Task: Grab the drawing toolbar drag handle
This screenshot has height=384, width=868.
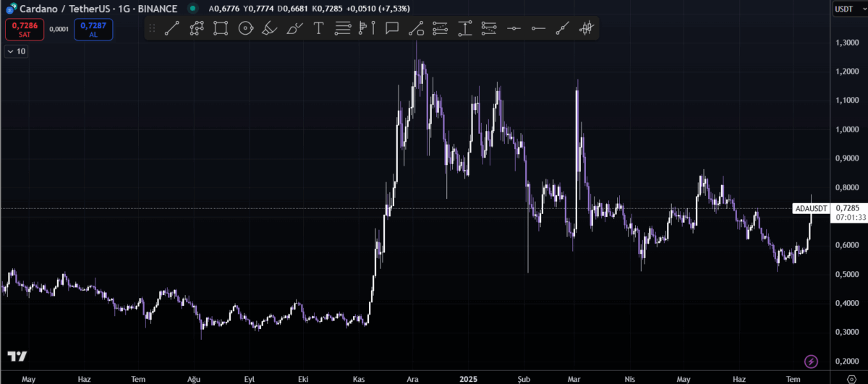Action: pyautogui.click(x=152, y=29)
